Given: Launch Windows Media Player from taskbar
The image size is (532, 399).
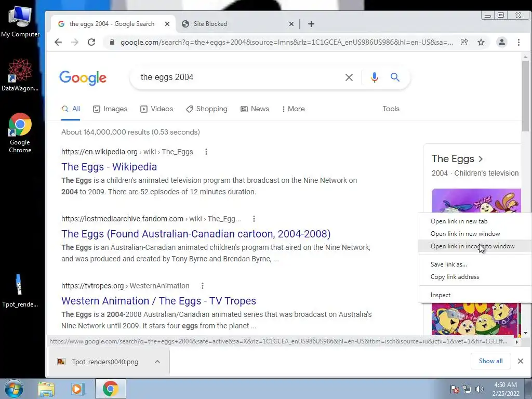Looking at the screenshot, I should [x=77, y=389].
